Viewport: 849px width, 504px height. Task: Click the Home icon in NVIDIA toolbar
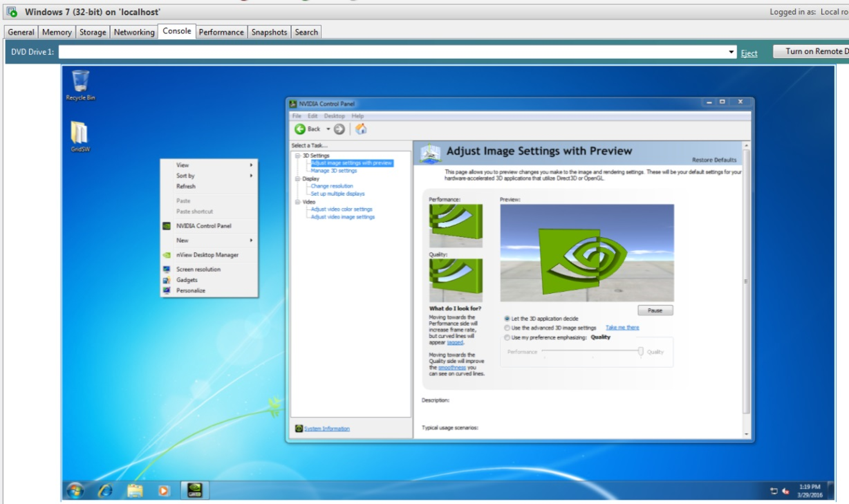click(361, 129)
